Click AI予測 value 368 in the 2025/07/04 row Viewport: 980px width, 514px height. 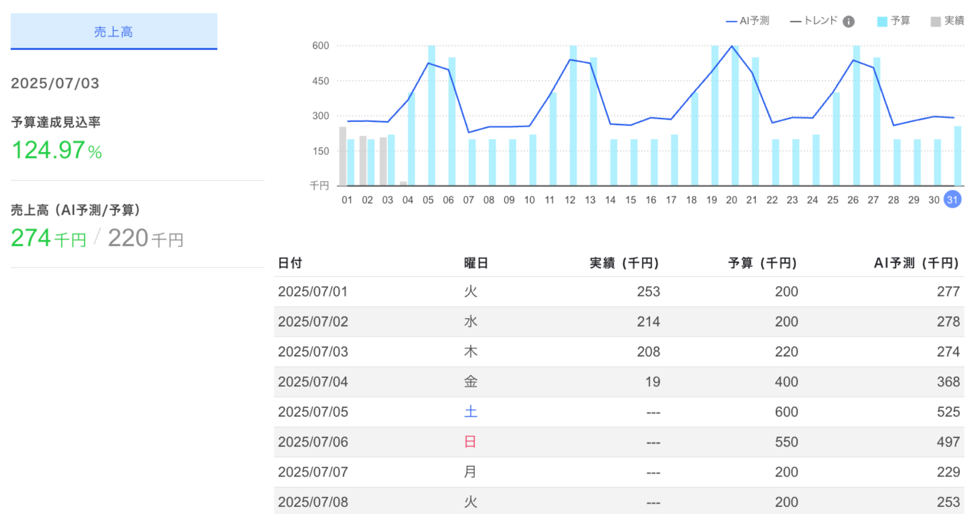click(x=948, y=382)
